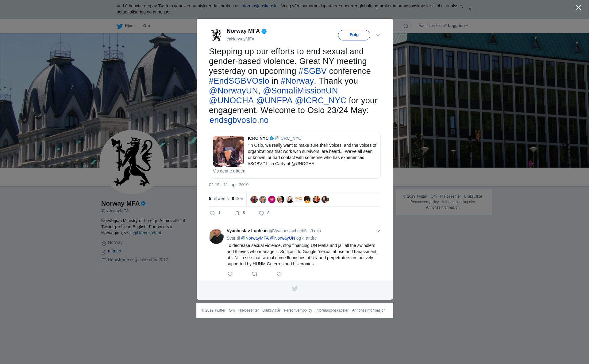Expand options chevron on Luchkin's reply
Viewport: 589px width, 364px height.
click(x=378, y=231)
